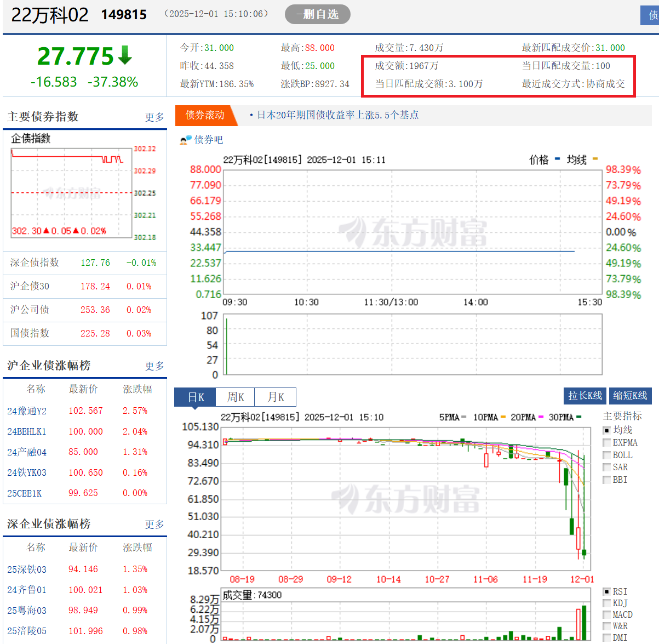Viewport: 659px width, 644px height.
Task: Open bond 24齐鲁01 in Shenzhen list
Action: coord(27,590)
